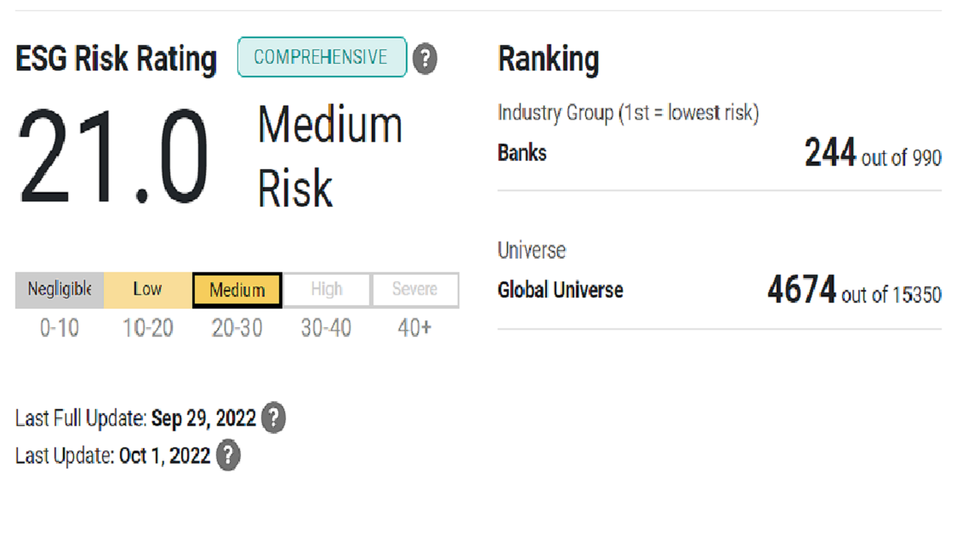Image resolution: width=980 pixels, height=551 pixels.
Task: Select the Negligible risk category
Action: [59, 289]
